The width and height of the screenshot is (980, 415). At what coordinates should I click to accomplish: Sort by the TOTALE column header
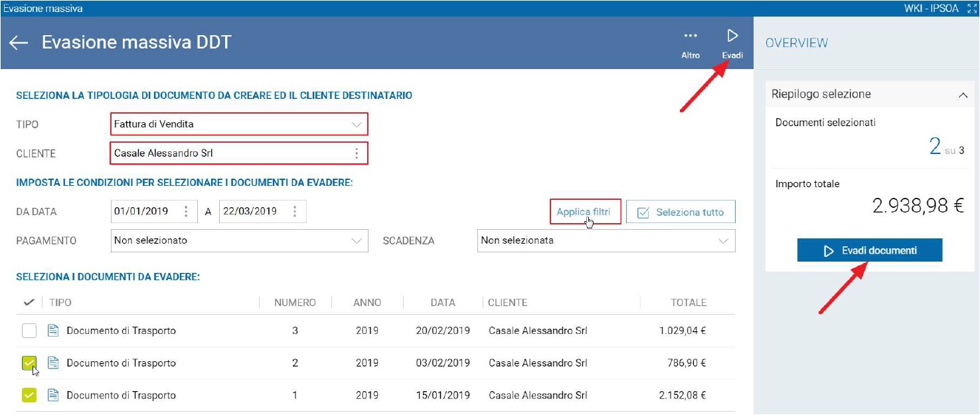coord(689,303)
